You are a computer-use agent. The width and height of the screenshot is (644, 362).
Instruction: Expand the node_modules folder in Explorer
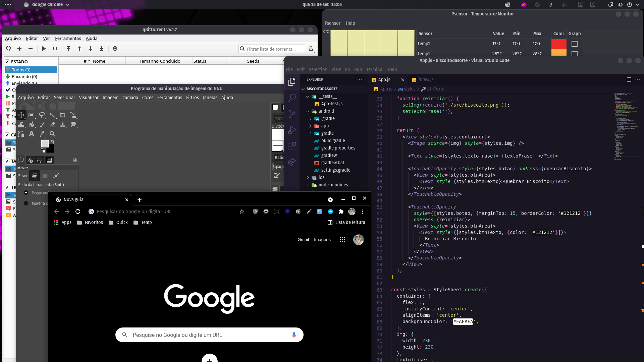pyautogui.click(x=308, y=185)
